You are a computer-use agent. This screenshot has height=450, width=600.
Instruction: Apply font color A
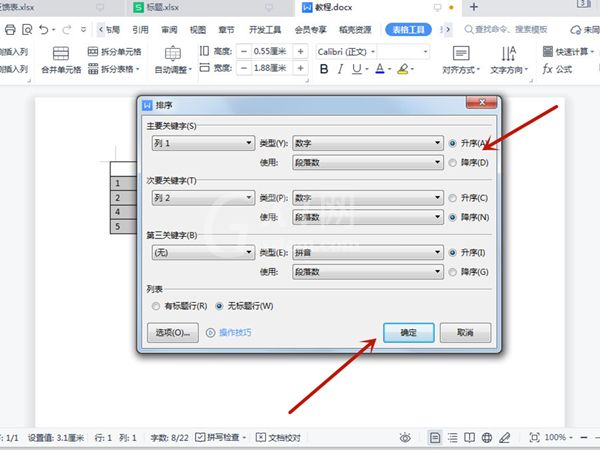(x=380, y=69)
